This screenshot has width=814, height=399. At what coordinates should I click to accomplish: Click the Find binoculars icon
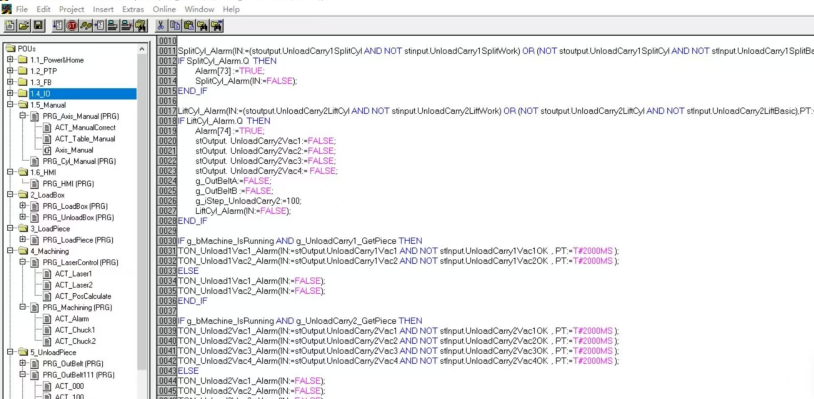[203, 25]
